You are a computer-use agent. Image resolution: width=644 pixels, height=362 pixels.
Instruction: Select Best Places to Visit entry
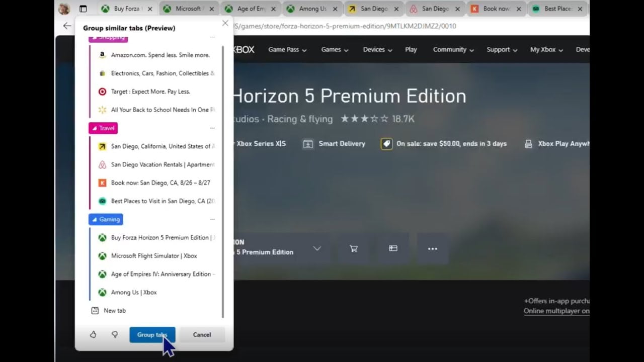click(x=156, y=201)
